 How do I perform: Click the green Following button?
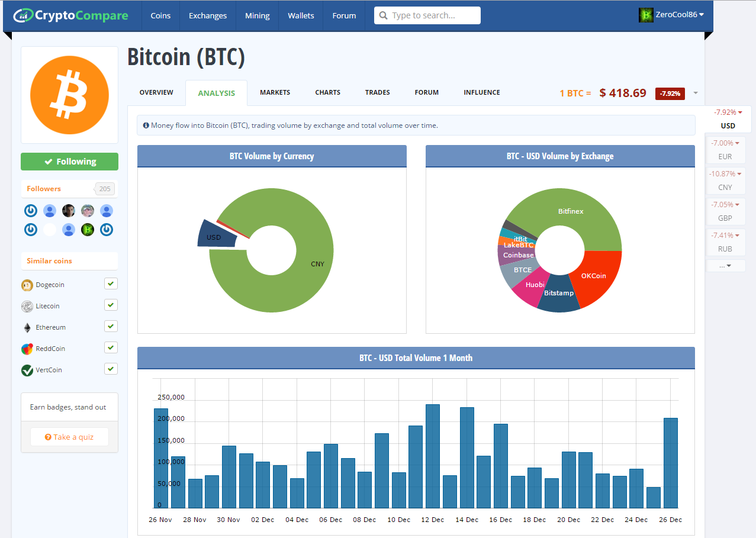point(70,162)
